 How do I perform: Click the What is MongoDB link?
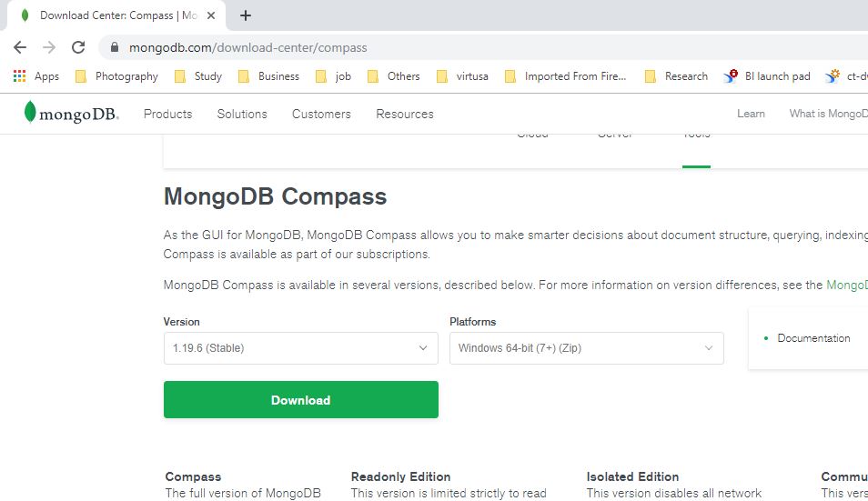point(828,114)
